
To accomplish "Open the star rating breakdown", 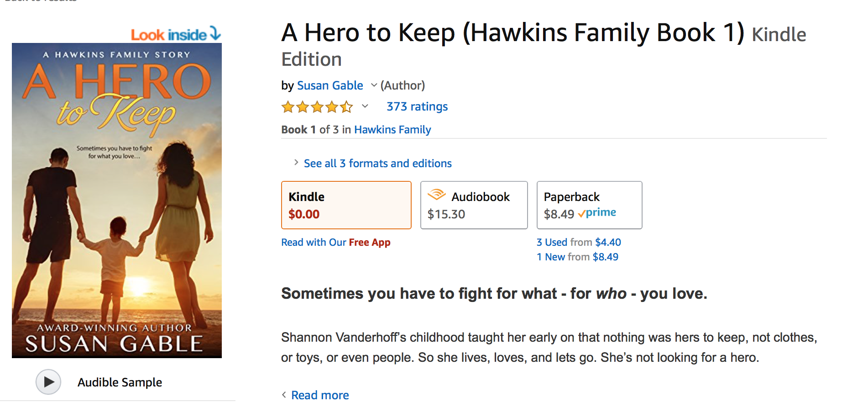I will [x=317, y=107].
